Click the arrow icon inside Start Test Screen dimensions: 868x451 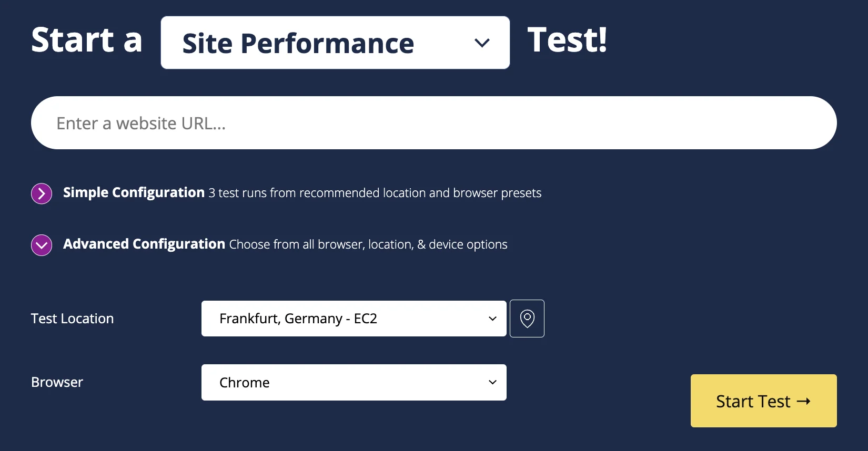[803, 402]
